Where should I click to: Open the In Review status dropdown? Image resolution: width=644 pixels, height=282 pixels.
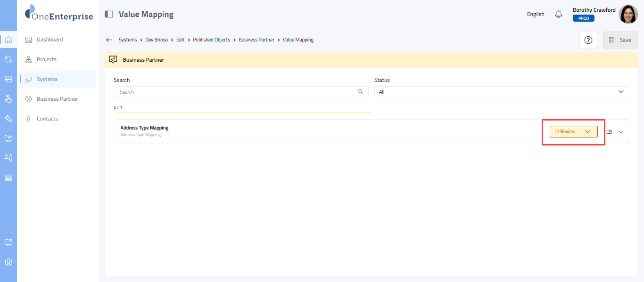[573, 132]
